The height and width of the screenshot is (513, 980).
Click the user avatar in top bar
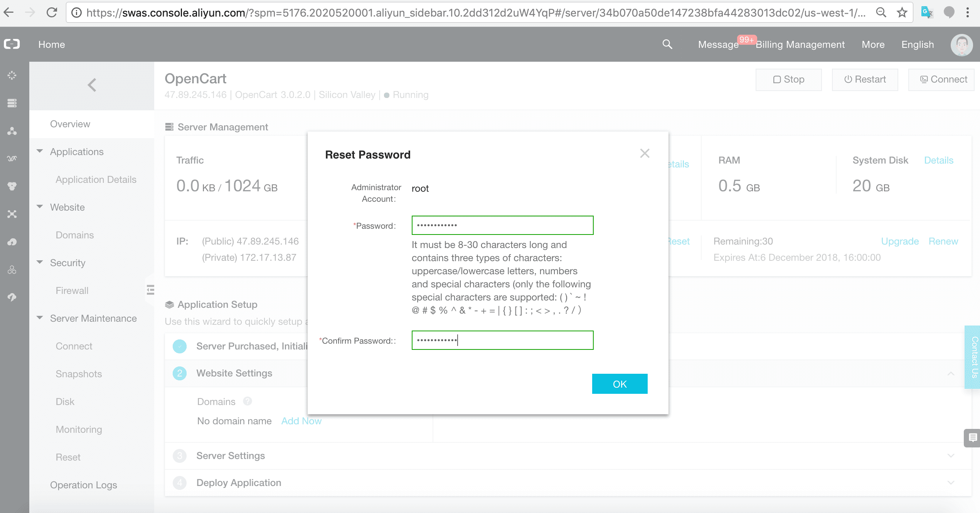click(961, 45)
